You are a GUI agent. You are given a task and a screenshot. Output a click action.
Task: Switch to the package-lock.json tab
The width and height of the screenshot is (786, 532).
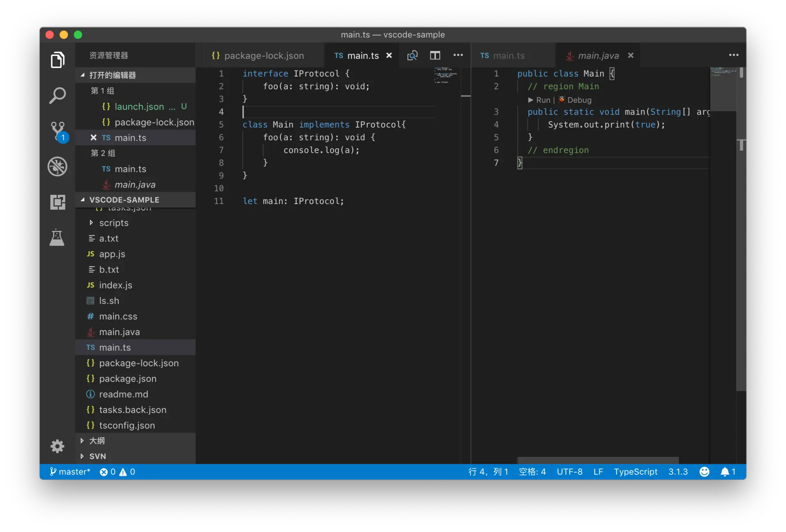(264, 56)
